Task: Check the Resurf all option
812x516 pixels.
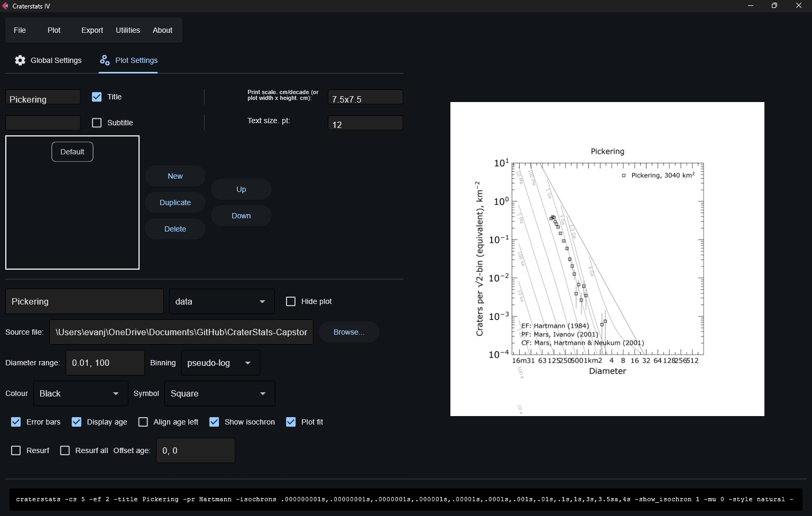Action: [65, 450]
